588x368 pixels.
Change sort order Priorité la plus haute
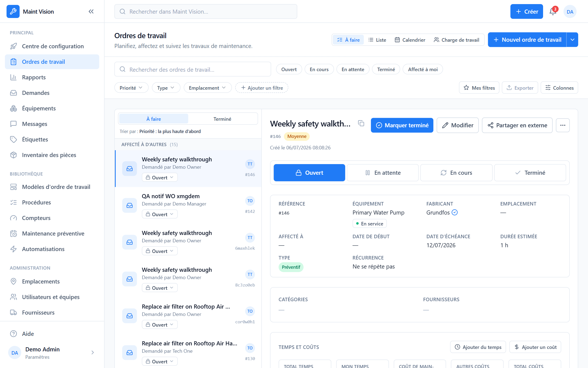click(170, 131)
